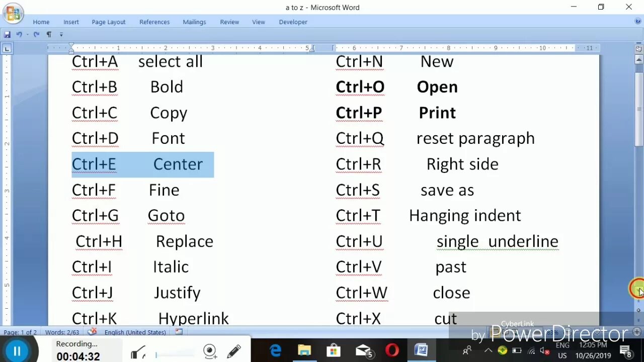Open Word Help icon
The image size is (644, 362).
click(638, 22)
